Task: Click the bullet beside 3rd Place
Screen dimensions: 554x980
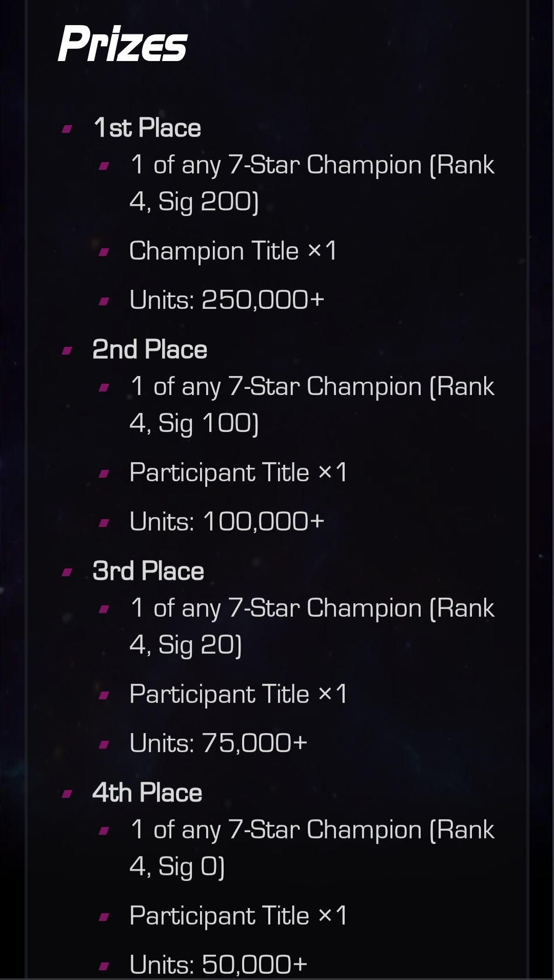Action: [x=67, y=572]
